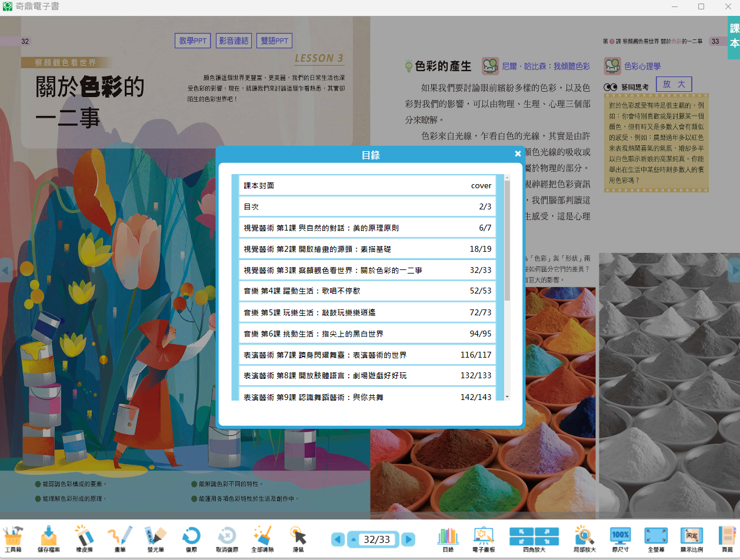740x560 pixels.
Task: Click the 雙語PPT button
Action: tap(274, 41)
